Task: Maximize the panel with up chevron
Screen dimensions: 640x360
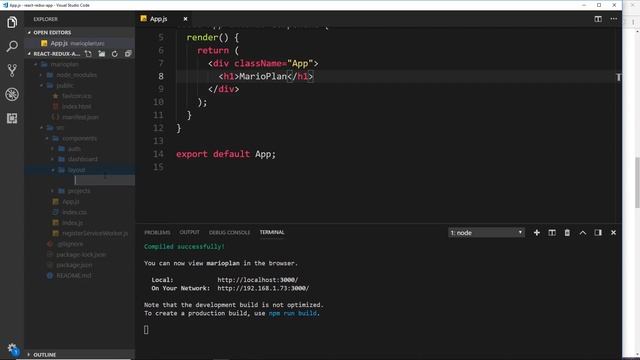Action: [x=583, y=233]
